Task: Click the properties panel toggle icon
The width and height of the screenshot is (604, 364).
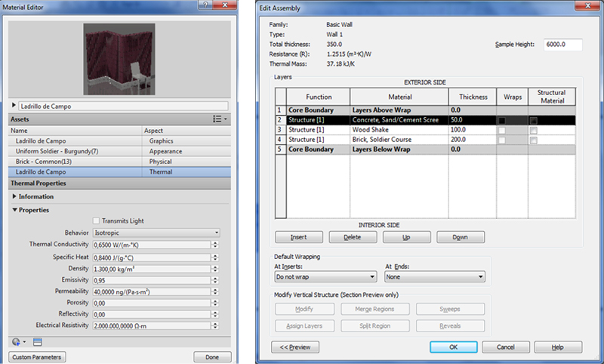Action: click(37, 341)
